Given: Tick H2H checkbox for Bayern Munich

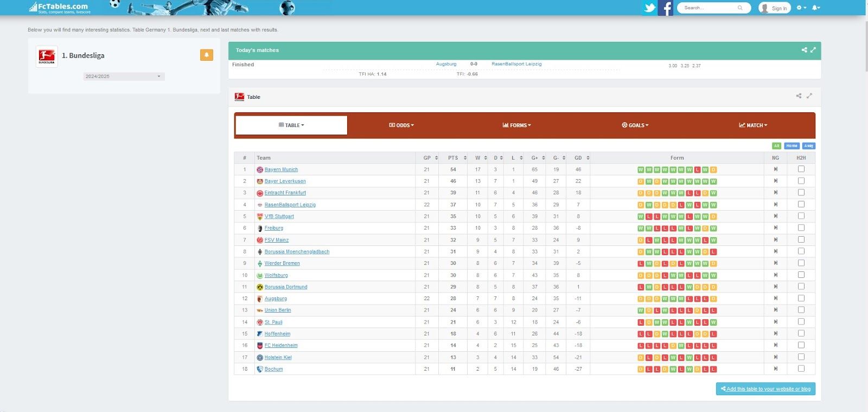Looking at the screenshot, I should 801,169.
